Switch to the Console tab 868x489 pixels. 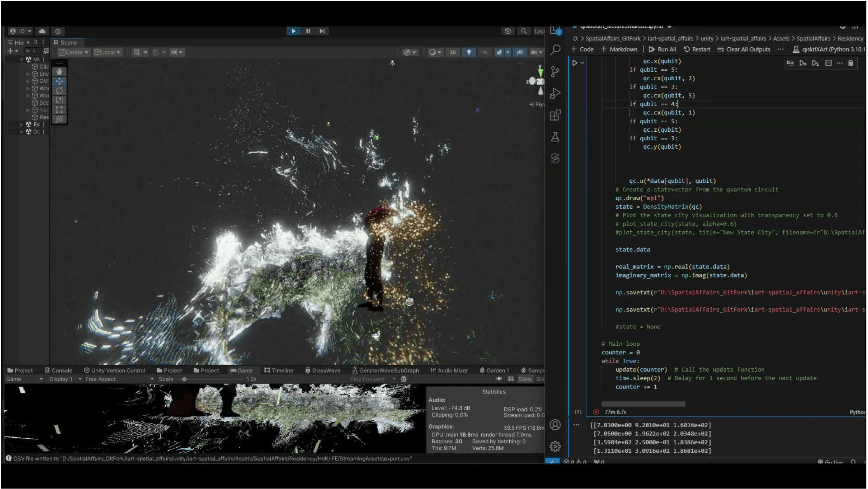click(58, 370)
